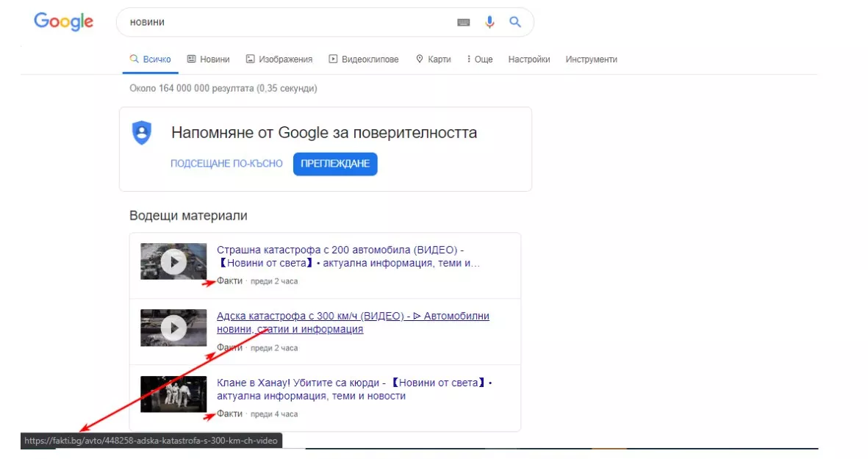The image size is (868, 459).
Task: Click the magnifier search button
Action: (x=515, y=22)
